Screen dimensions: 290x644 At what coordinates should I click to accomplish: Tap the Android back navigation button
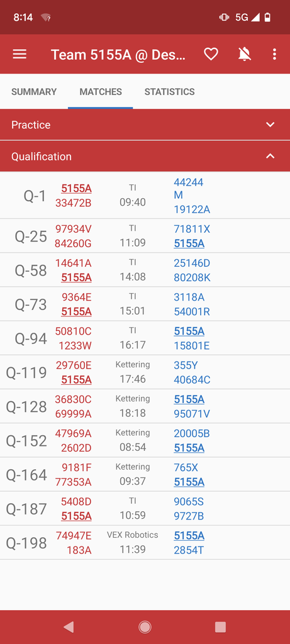coord(69,627)
